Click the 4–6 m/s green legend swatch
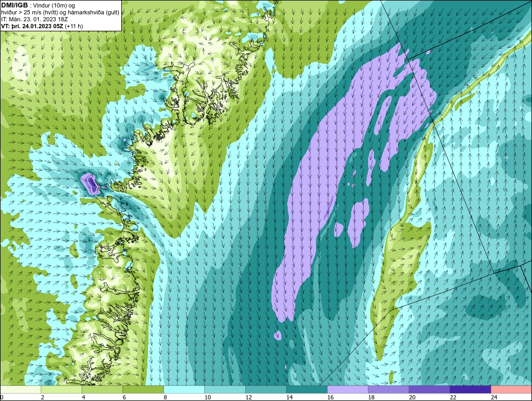The height and width of the screenshot is (401, 532). click(x=102, y=389)
